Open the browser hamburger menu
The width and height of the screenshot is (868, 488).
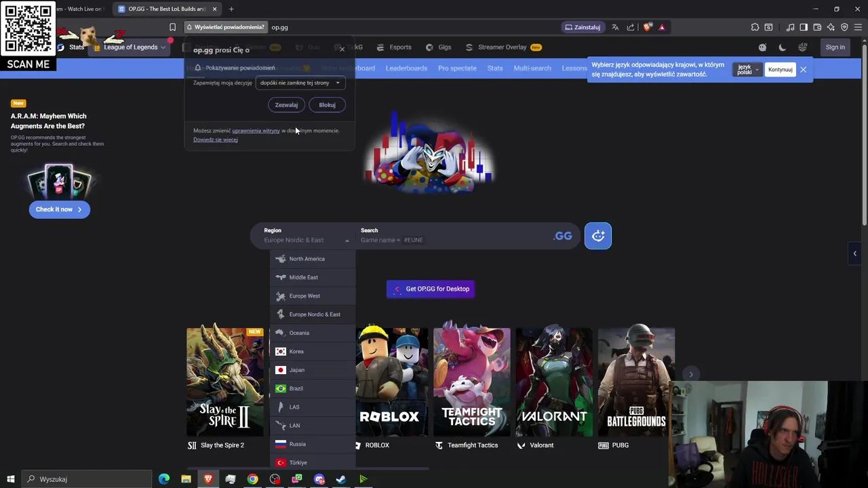coord(858,27)
